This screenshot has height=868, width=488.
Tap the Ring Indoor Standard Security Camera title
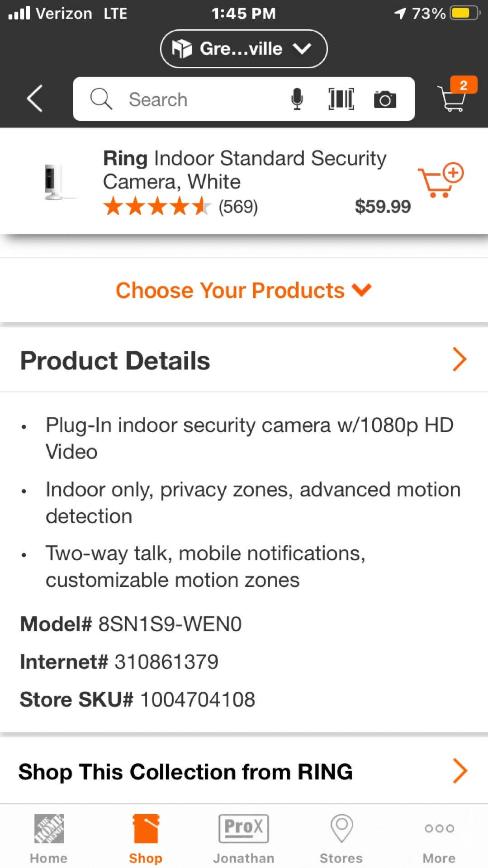point(244,170)
